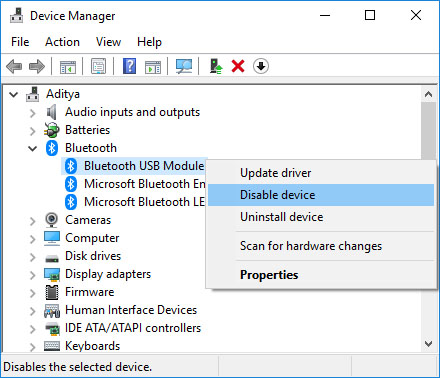Select the Human Interface Devices label

click(x=131, y=310)
